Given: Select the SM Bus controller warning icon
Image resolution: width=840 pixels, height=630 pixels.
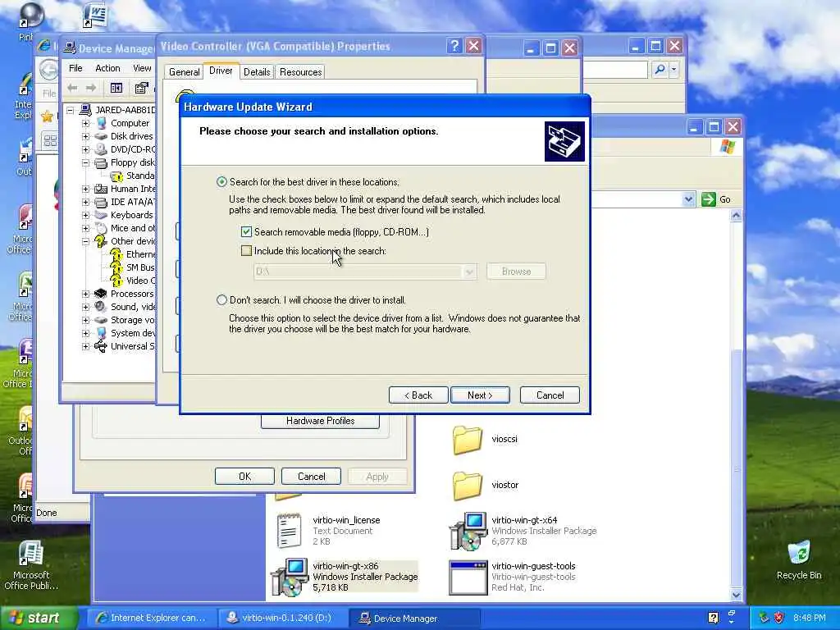Looking at the screenshot, I should [x=116, y=267].
